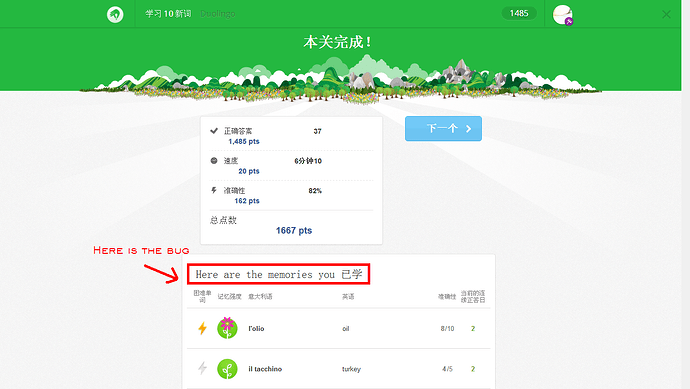Image resolution: width=690 pixels, height=389 pixels.
Task: Click the 准确性 column header in word table
Action: [x=447, y=297]
